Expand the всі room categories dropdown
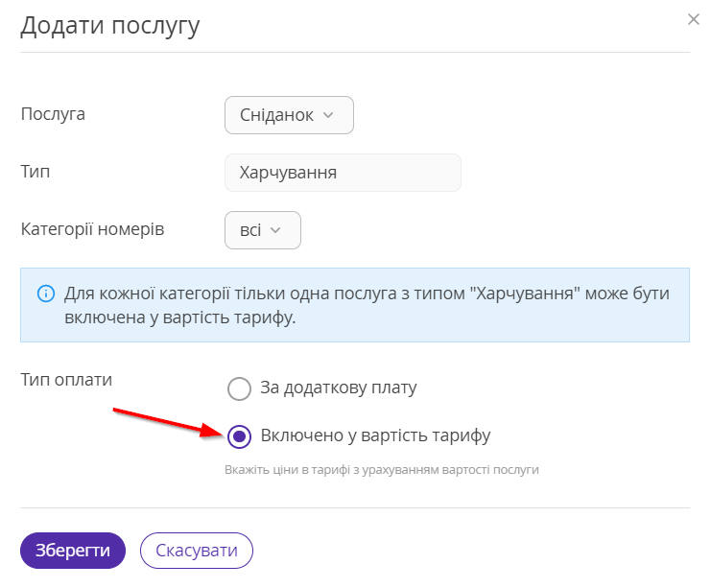The image size is (711, 588). [263, 230]
